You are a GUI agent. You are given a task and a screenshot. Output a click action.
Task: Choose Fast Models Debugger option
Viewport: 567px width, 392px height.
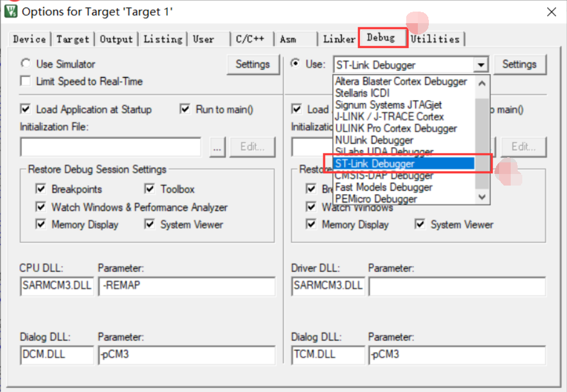[x=384, y=187]
